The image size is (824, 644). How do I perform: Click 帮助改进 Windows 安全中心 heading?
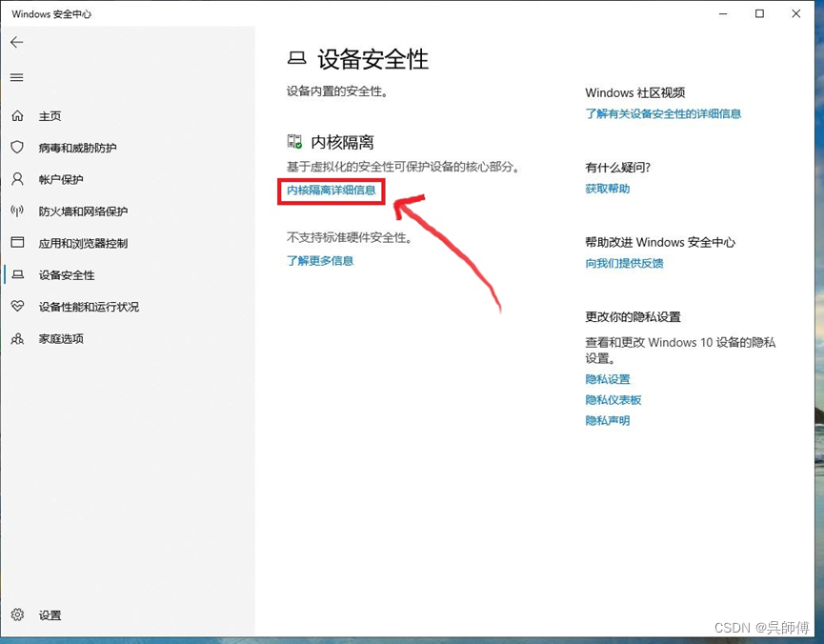[660, 242]
